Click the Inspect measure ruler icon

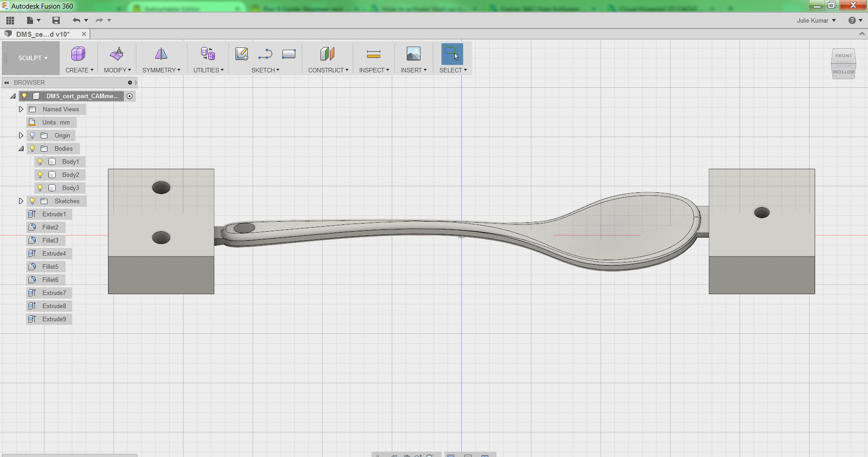373,54
